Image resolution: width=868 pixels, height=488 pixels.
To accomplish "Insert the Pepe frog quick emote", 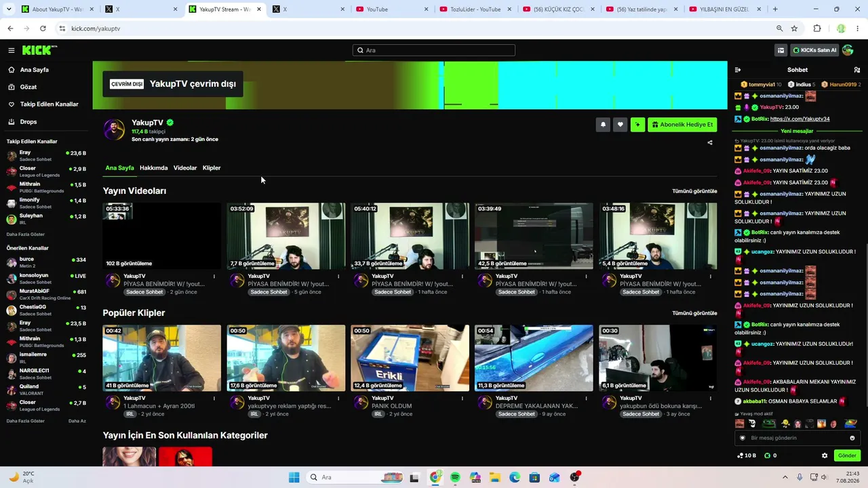I will [769, 424].
